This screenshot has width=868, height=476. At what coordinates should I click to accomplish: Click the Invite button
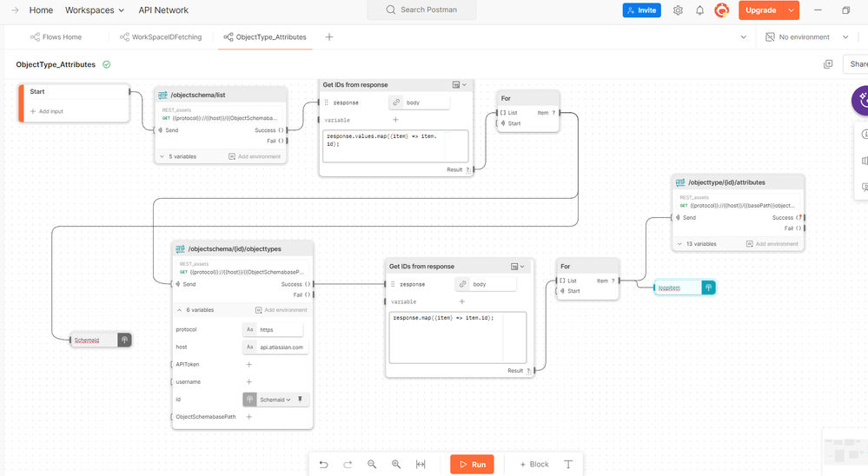641,10
